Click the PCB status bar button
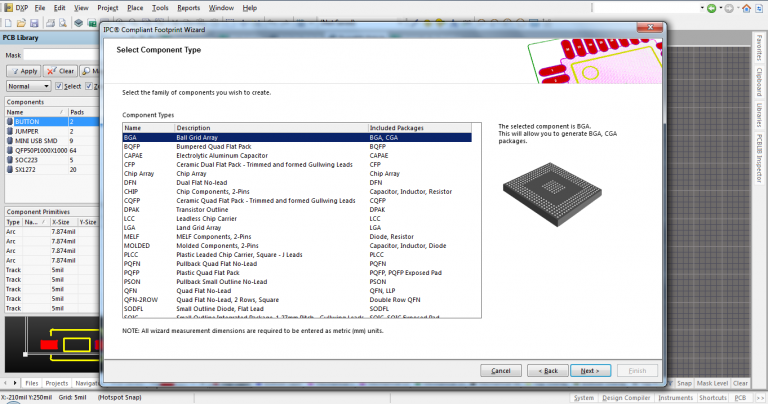The height and width of the screenshot is (404, 768). tap(740, 398)
